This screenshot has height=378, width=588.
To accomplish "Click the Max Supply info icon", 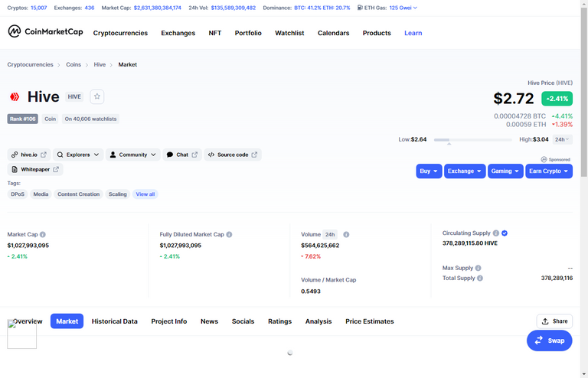I will pos(478,268).
